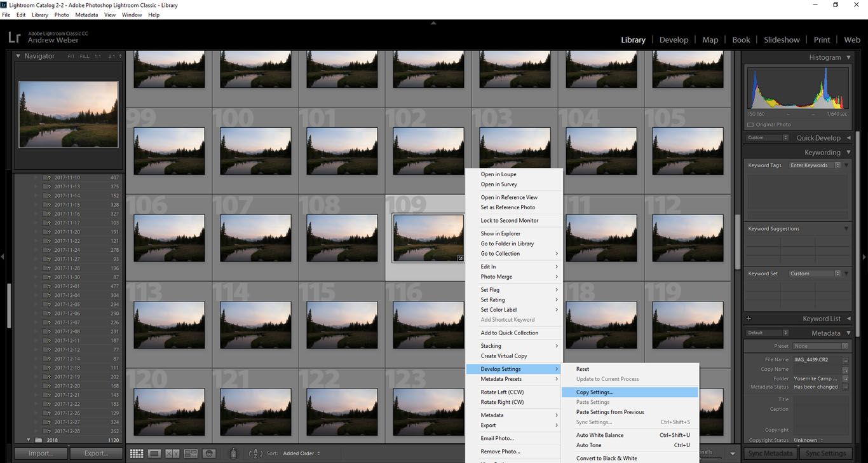Screen dimensions: 868x463
Task: Open the Keyword Set Custom dropdown
Action: click(814, 273)
